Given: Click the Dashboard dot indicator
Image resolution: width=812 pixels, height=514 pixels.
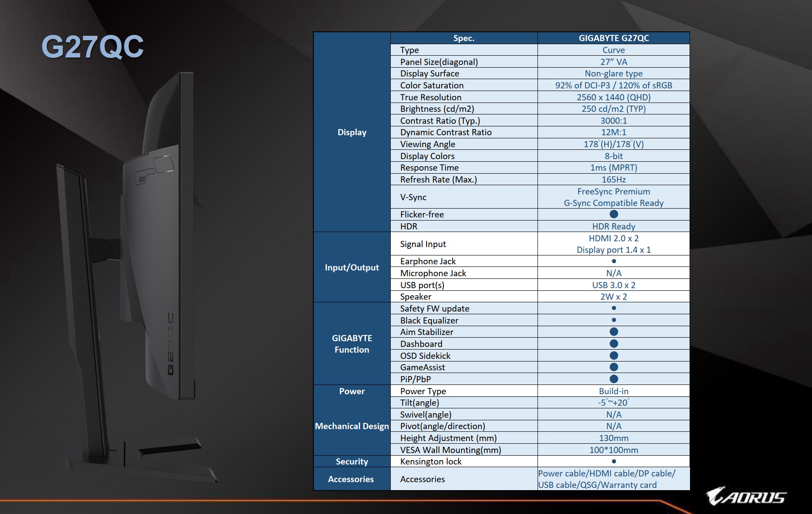Looking at the screenshot, I should tap(614, 344).
